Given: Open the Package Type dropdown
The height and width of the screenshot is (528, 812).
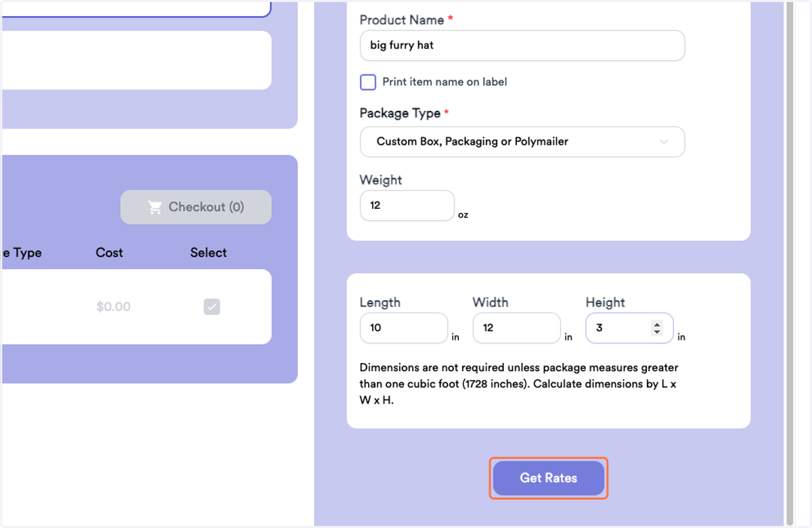Looking at the screenshot, I should tap(522, 142).
